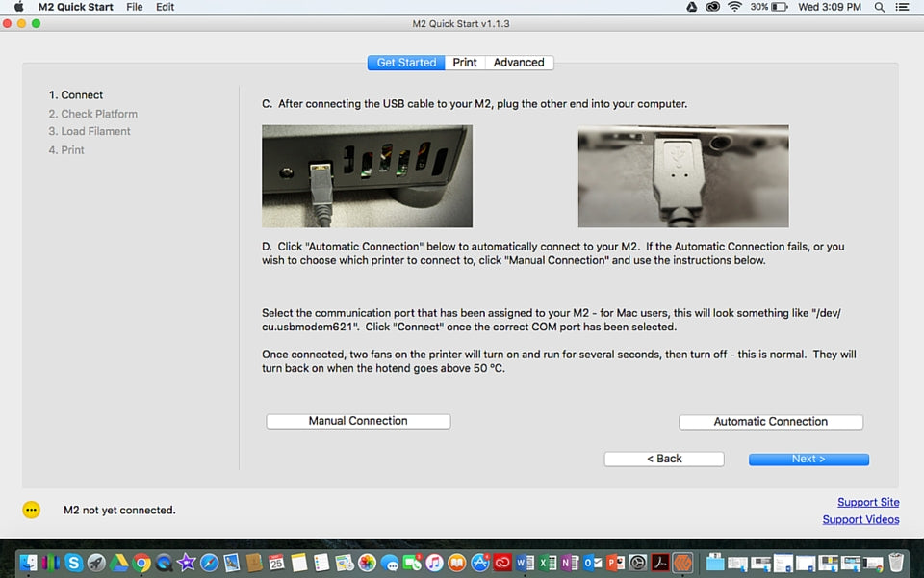Screen dimensions: 924x578
Task: Open Microsoft Word in the dock
Action: 526,562
